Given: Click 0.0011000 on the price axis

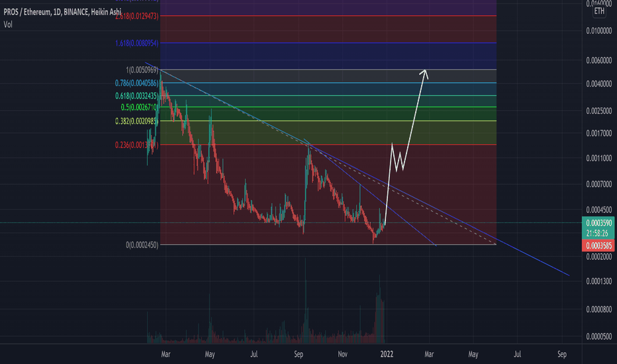Looking at the screenshot, I should tap(599, 158).
